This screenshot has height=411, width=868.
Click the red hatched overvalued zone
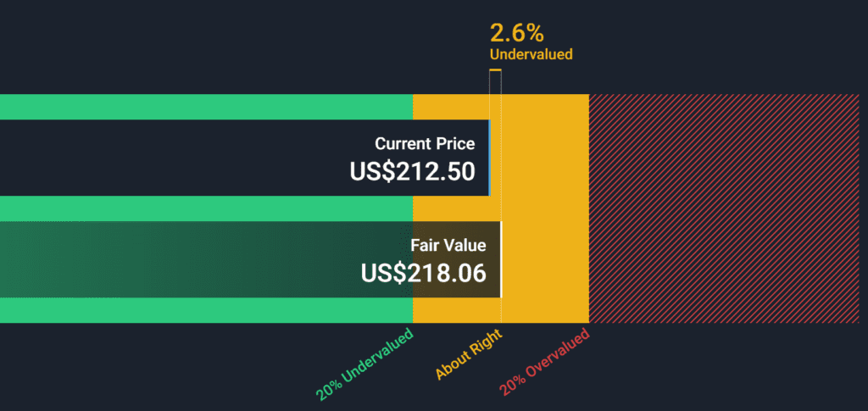tap(724, 208)
